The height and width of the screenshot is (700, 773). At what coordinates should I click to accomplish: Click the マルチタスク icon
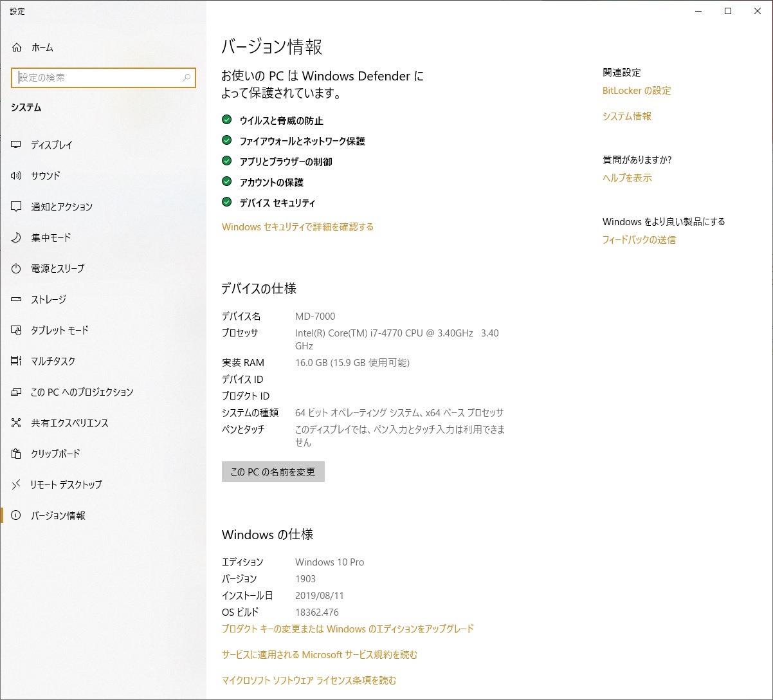click(17, 361)
